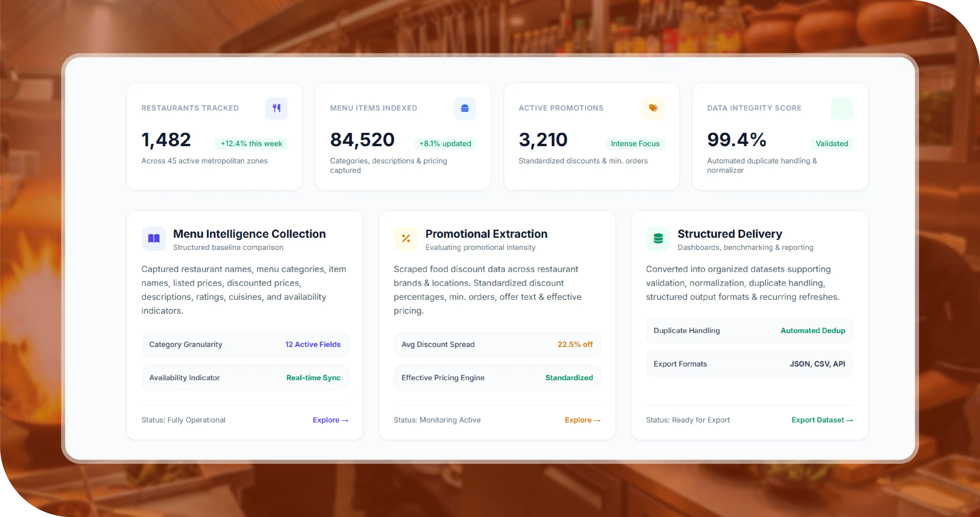Click the fork and knife restaurants icon
Viewport: 980px width, 517px height.
[x=276, y=108]
